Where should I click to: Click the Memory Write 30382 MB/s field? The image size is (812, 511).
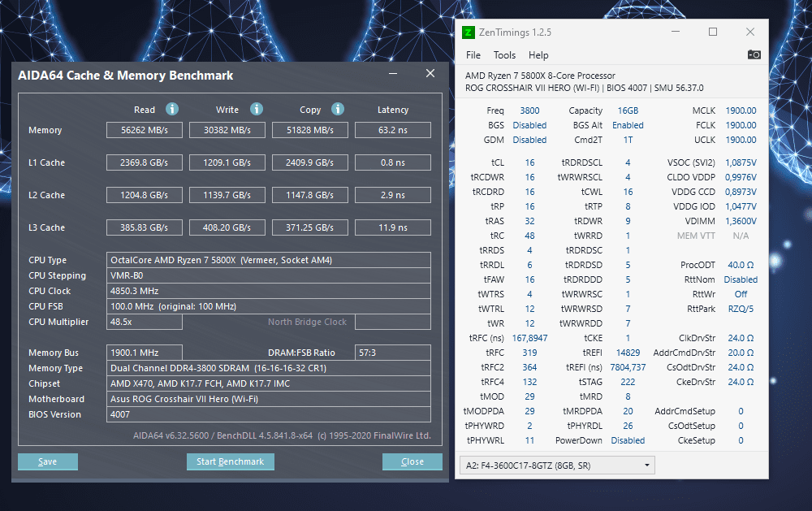coord(227,130)
